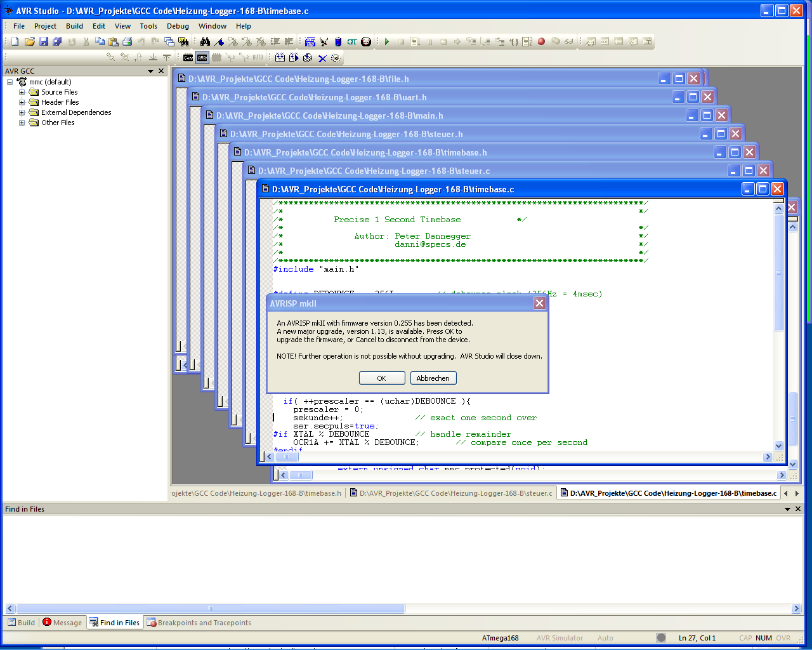Click the Copy toolbar icon
This screenshot has width=812, height=650.
[x=100, y=41]
